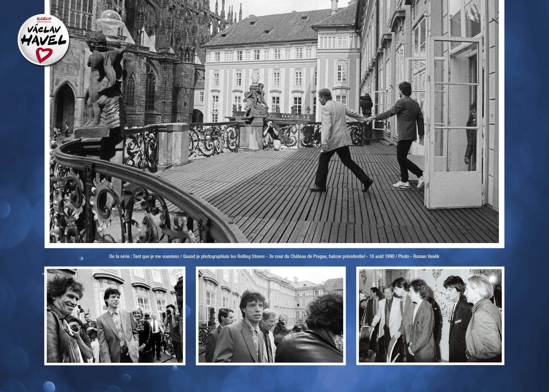
Task: Click the 'Czech Republic' text on the badge
Action: click(x=44, y=20)
